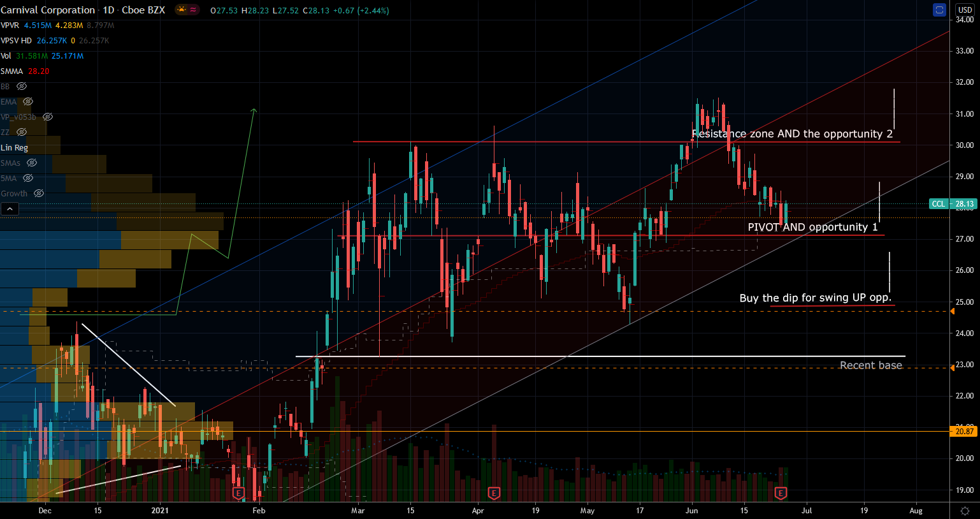Click the +0.67 (+2.44%) price change value
Image resolution: width=980 pixels, height=519 pixels.
[x=360, y=10]
